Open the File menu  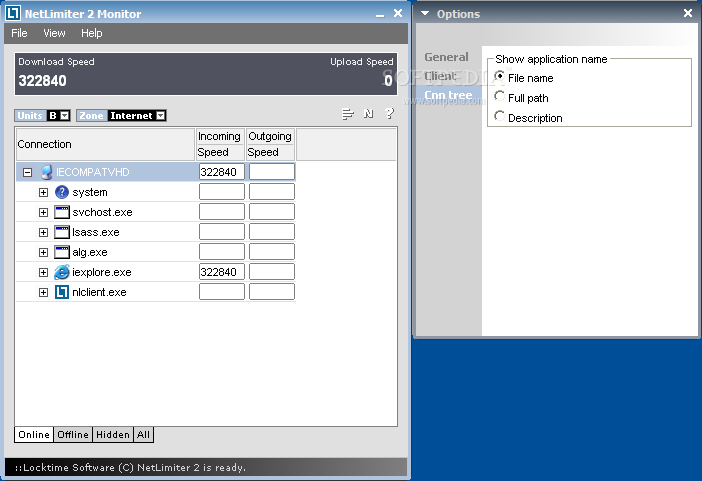pos(19,33)
